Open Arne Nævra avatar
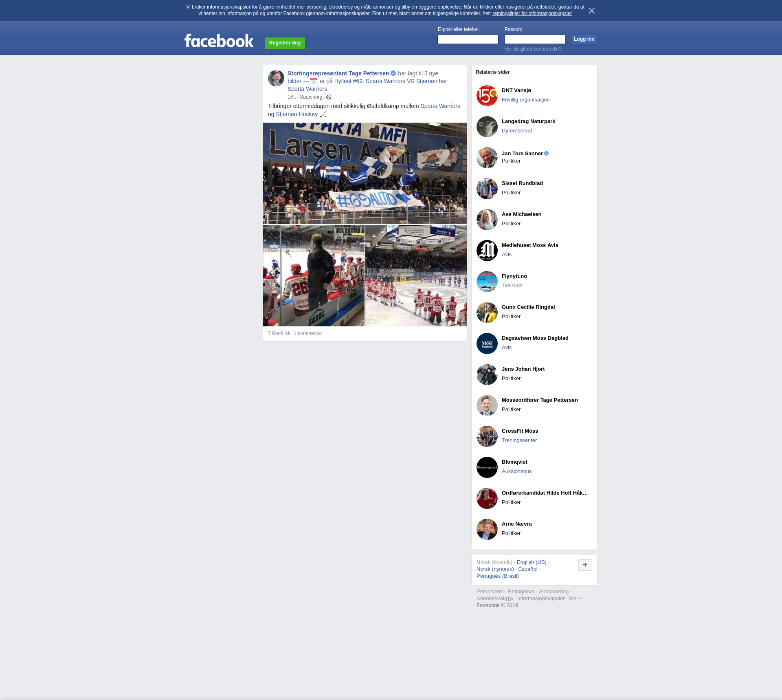Image resolution: width=782 pixels, height=700 pixels. pos(487,529)
